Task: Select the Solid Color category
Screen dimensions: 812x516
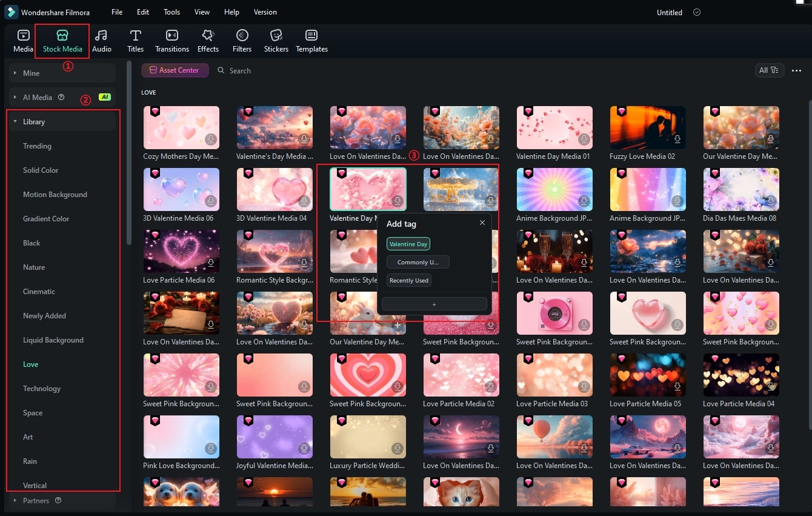Action: [x=41, y=170]
